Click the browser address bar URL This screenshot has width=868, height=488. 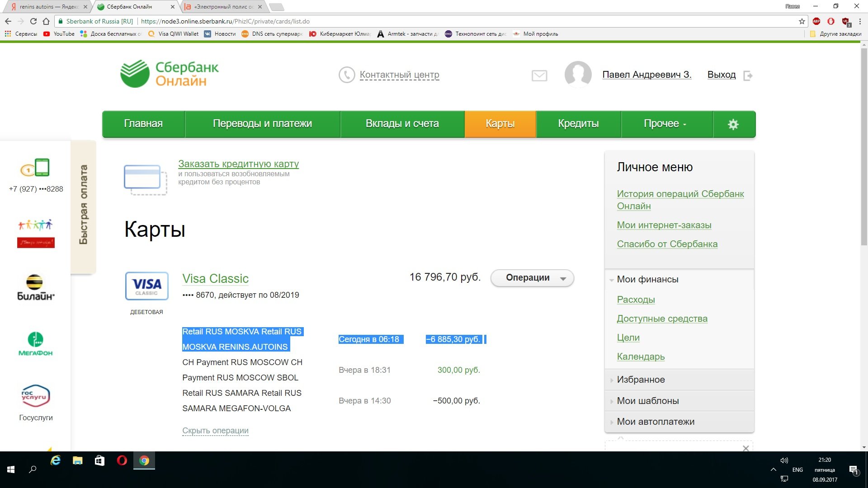(225, 21)
